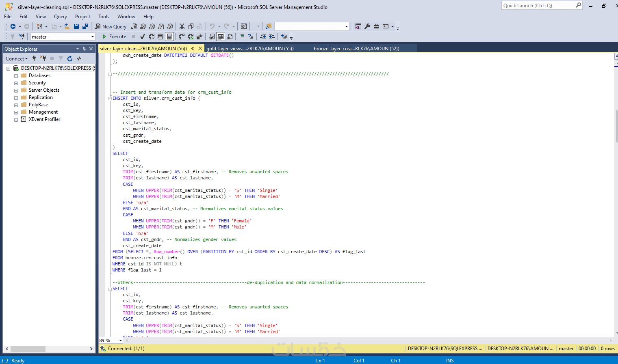The height and width of the screenshot is (364, 618).
Task: Open the Query menu
Action: pos(61,17)
